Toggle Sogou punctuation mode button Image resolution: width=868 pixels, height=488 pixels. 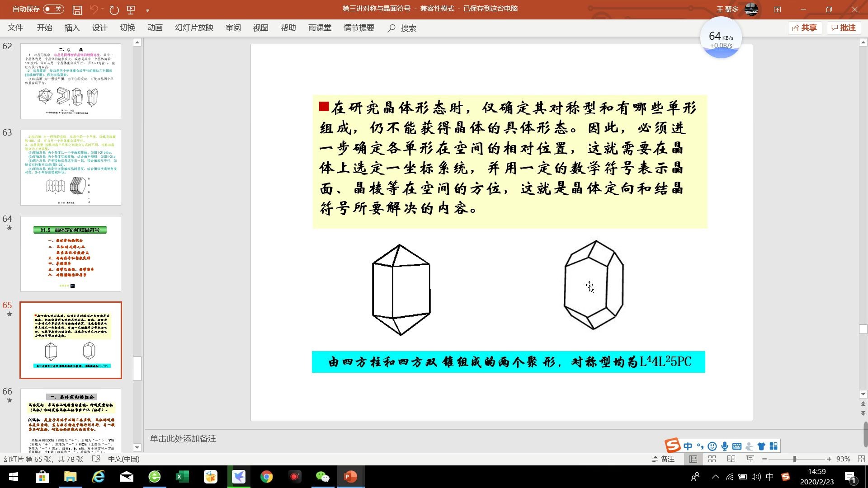[700, 446]
